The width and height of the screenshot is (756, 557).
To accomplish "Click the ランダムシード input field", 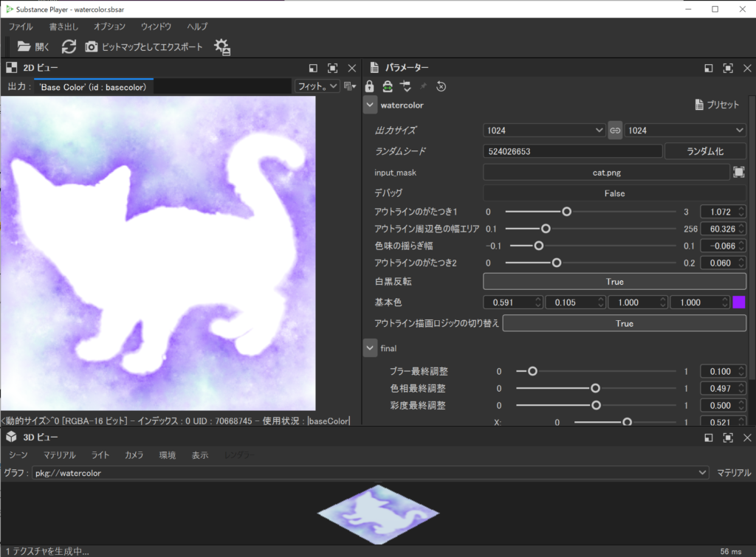I will tap(572, 151).
